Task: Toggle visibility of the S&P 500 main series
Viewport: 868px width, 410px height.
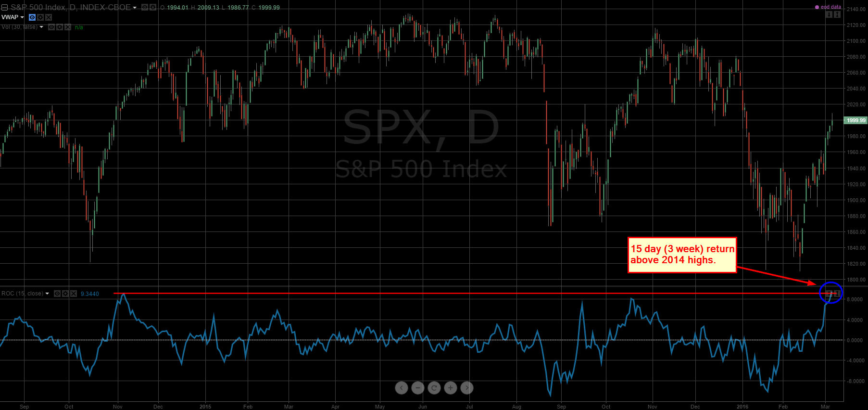Action: tap(145, 7)
